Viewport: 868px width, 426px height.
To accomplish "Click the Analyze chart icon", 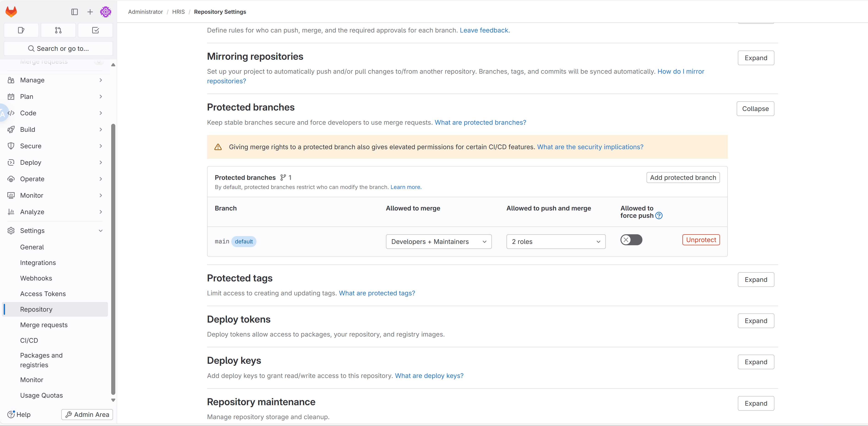I will click(11, 212).
